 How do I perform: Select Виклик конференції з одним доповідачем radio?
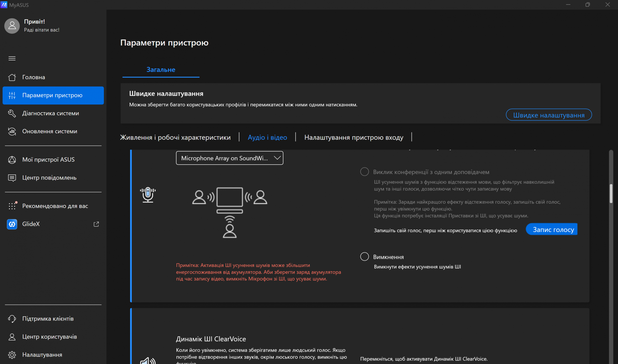(365, 172)
